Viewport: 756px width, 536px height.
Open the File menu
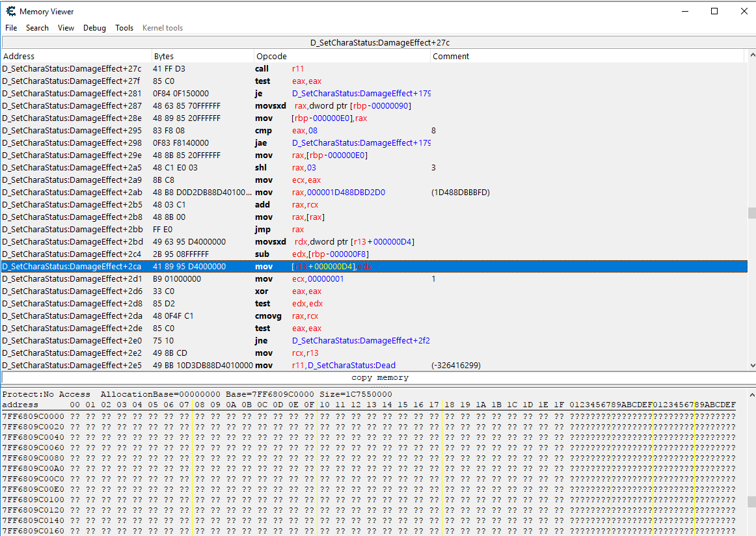pyautogui.click(x=11, y=28)
